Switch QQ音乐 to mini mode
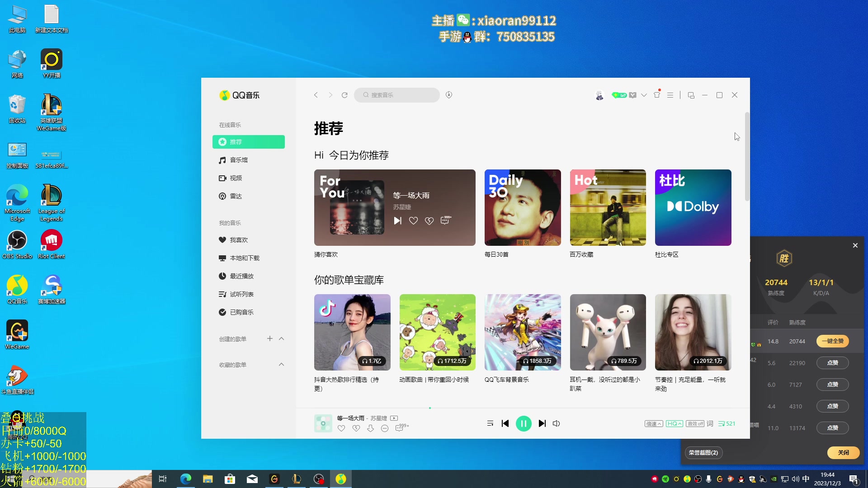Screen dimensions: 868x488 pyautogui.click(x=691, y=95)
